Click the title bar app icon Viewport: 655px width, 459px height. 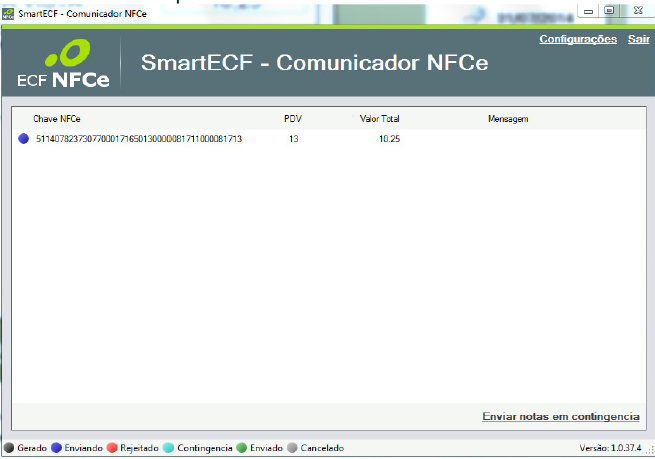pyautogui.click(x=8, y=14)
